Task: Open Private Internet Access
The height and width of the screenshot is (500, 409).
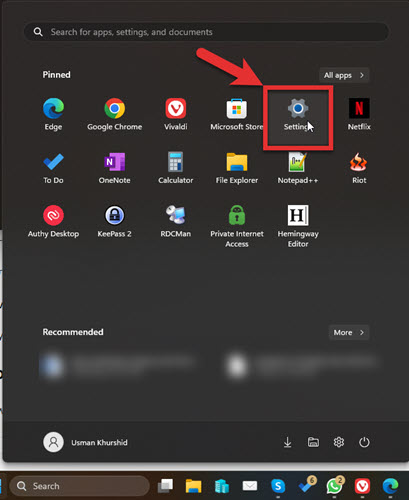Action: click(237, 227)
